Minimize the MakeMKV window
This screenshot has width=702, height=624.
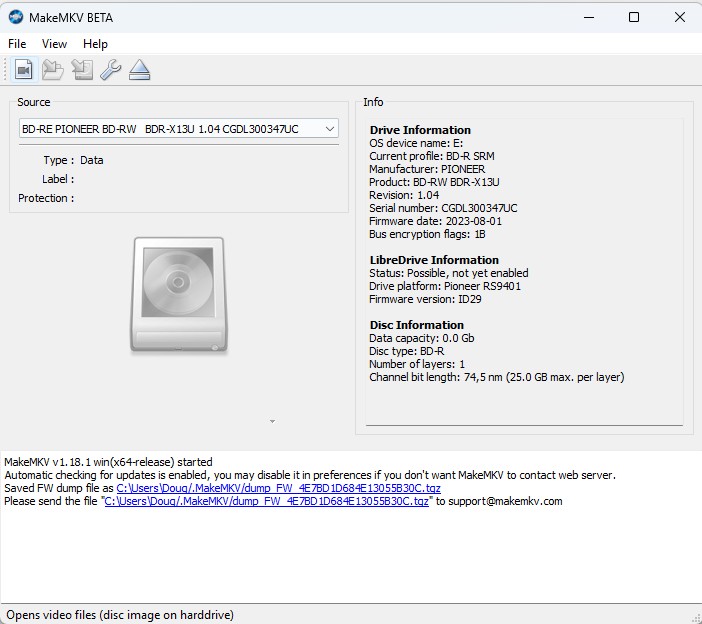587,17
